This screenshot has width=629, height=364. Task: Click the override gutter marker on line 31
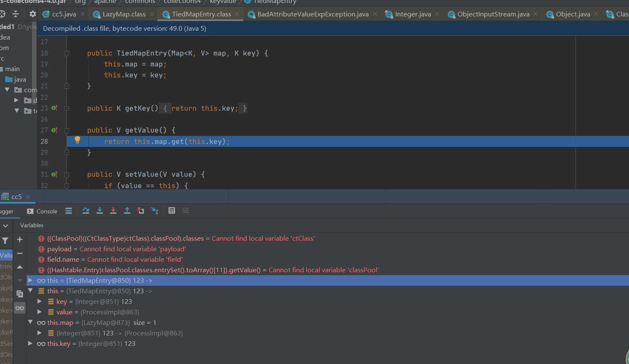(x=54, y=174)
